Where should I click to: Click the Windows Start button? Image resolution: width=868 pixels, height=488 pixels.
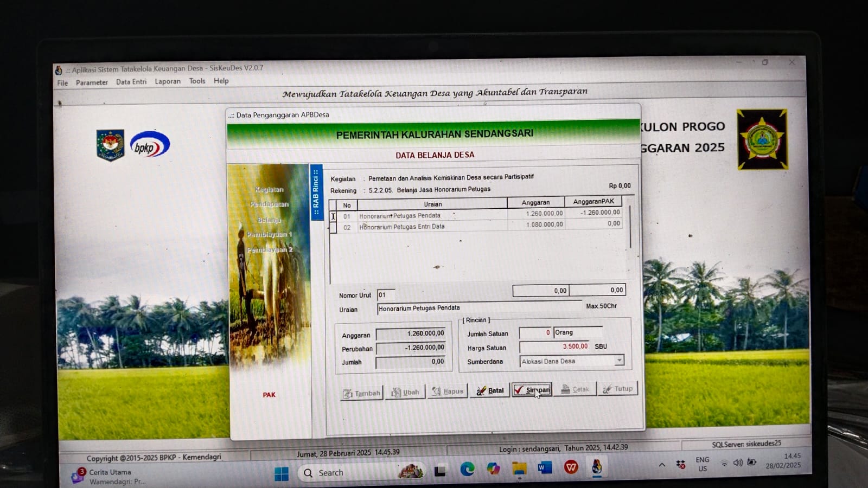282,473
